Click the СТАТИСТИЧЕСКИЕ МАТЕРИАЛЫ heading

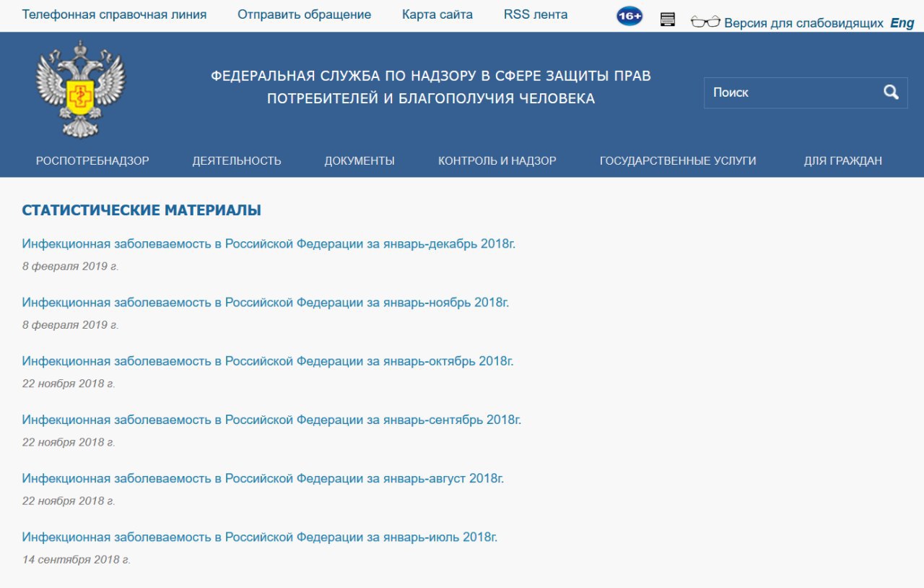(x=141, y=210)
